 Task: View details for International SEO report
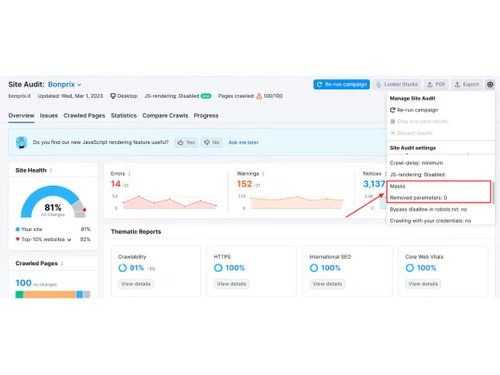(327, 284)
